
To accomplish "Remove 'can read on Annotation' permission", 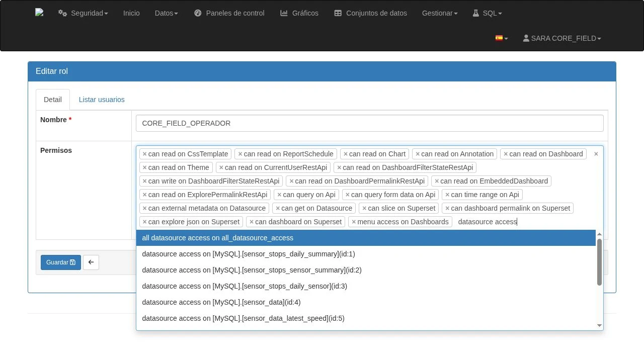I will (x=418, y=154).
